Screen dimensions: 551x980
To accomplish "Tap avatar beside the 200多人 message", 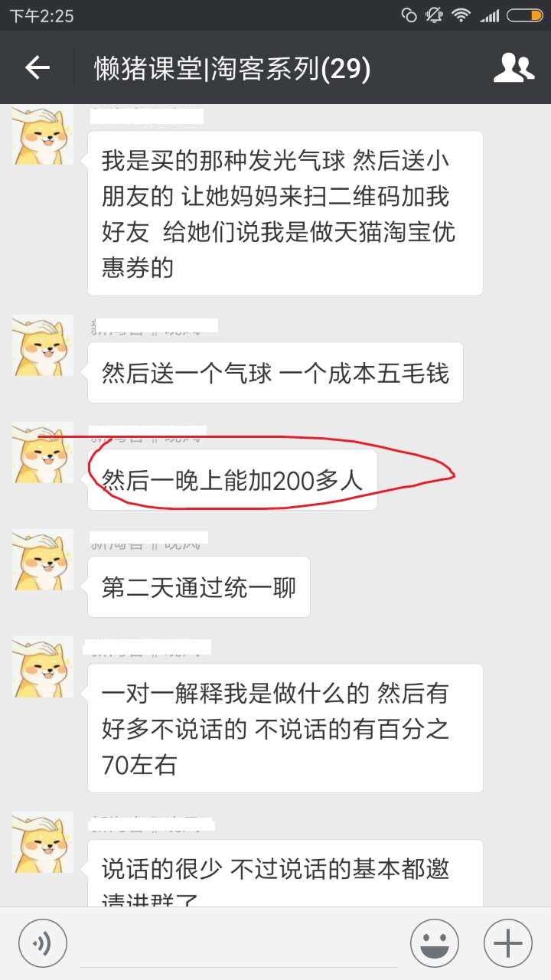I will coord(43,452).
